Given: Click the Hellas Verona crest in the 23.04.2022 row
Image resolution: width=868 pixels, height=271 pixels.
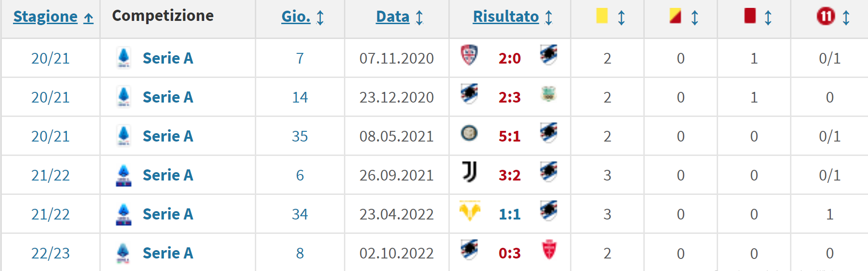Looking at the screenshot, I should pyautogui.click(x=469, y=211).
